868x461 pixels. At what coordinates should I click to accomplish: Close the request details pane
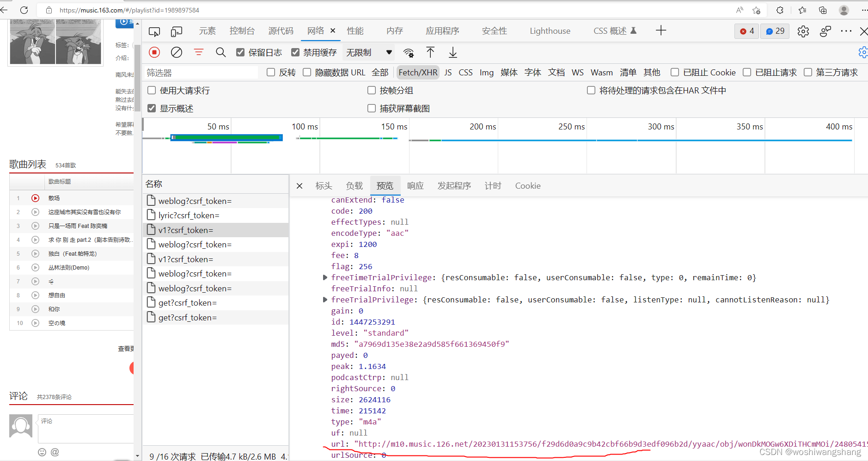click(300, 186)
